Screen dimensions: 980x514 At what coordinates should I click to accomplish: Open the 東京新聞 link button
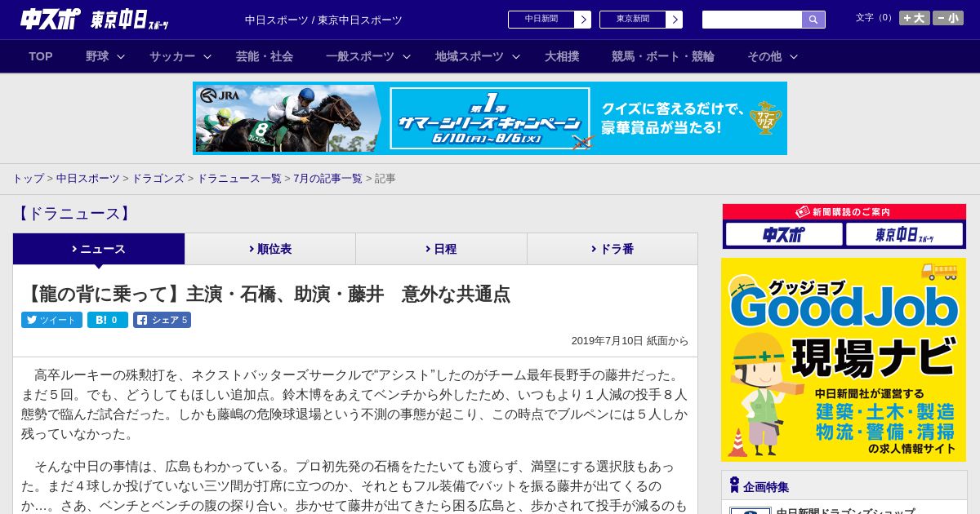[633, 20]
